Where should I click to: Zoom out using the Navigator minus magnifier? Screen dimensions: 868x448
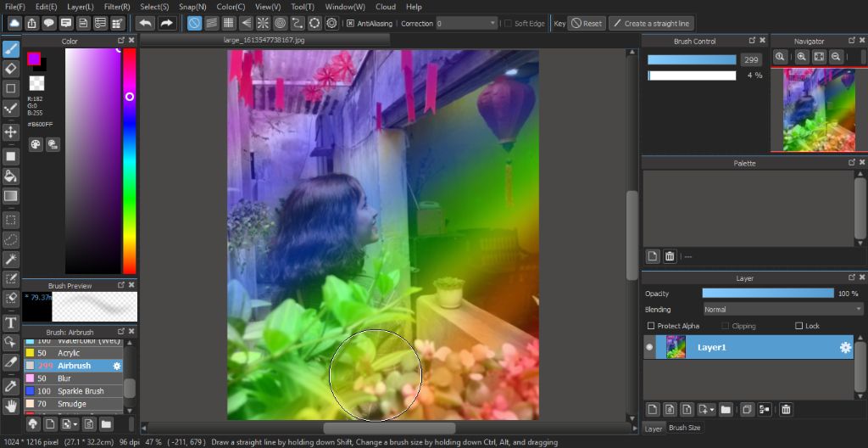836,57
